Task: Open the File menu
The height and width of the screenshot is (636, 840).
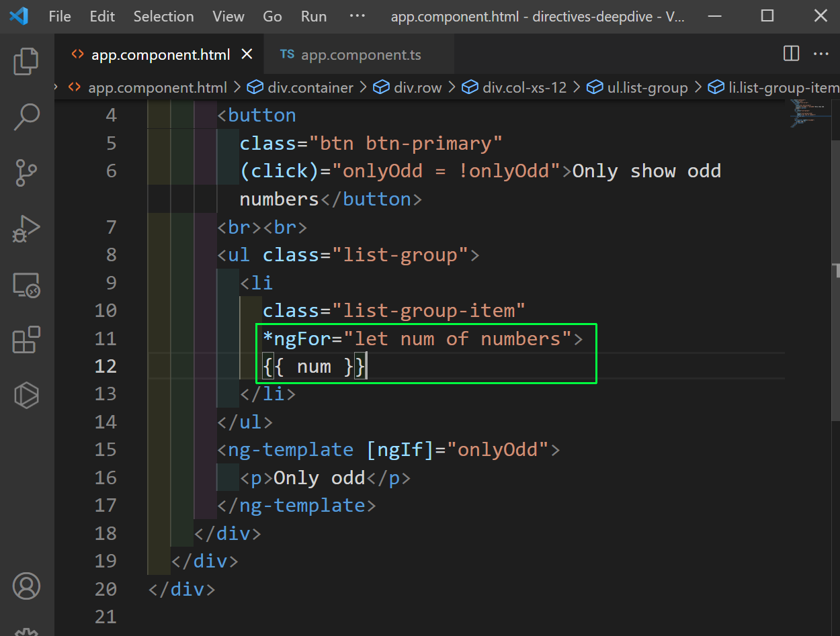Action: click(x=60, y=16)
